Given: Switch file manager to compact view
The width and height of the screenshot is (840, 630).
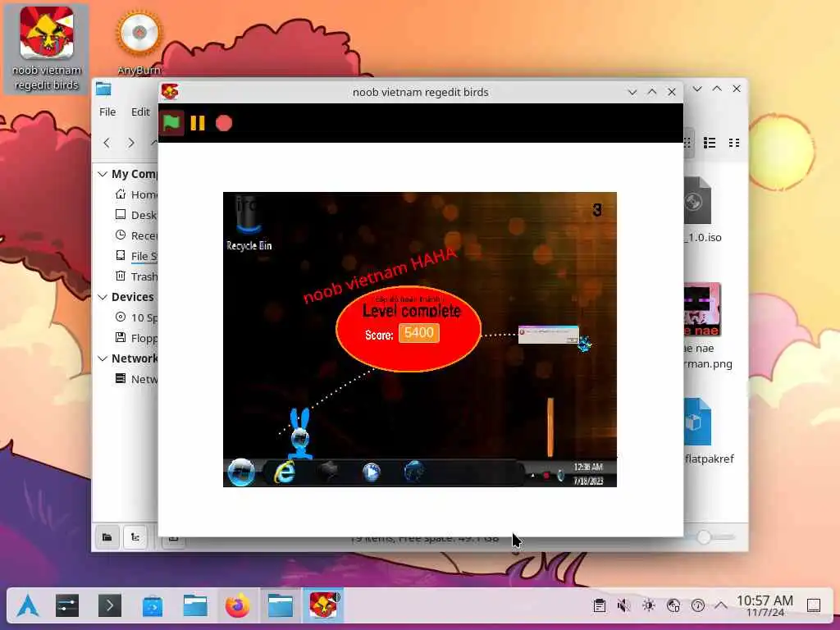Looking at the screenshot, I should click(734, 143).
